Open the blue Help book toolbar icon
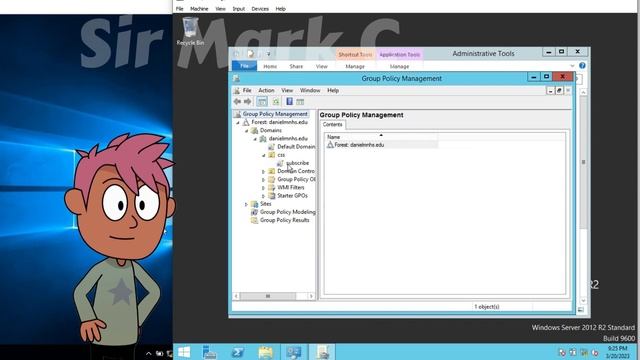This screenshot has width=640, height=360. tap(289, 102)
